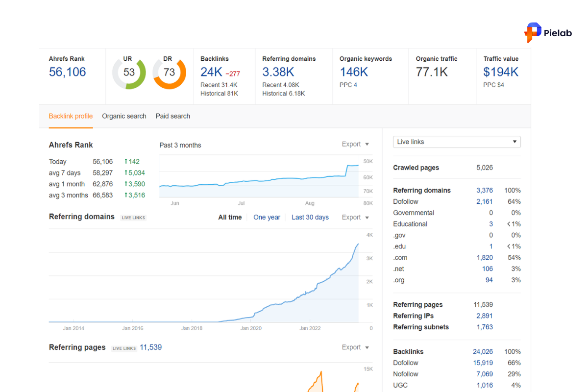Click the DR 73 gauge

click(169, 73)
